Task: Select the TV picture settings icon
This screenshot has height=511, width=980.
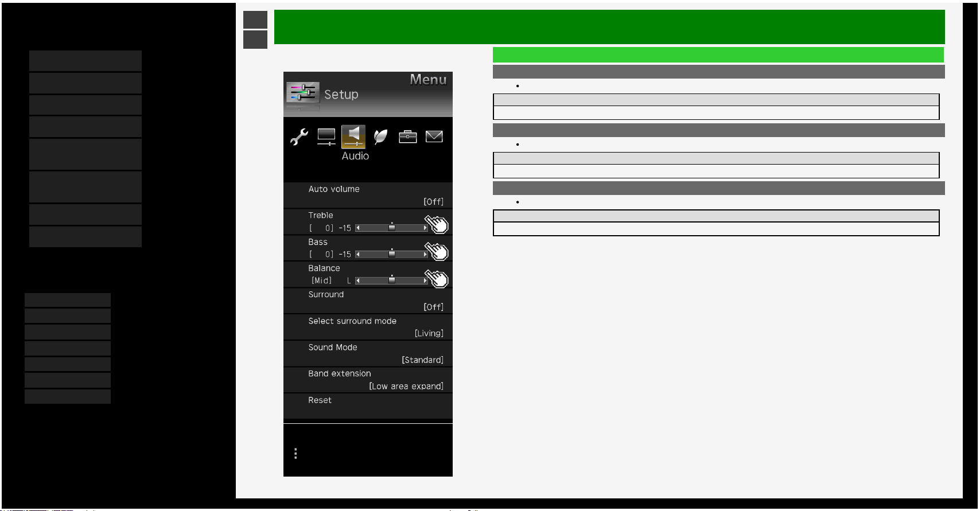Action: tap(326, 136)
